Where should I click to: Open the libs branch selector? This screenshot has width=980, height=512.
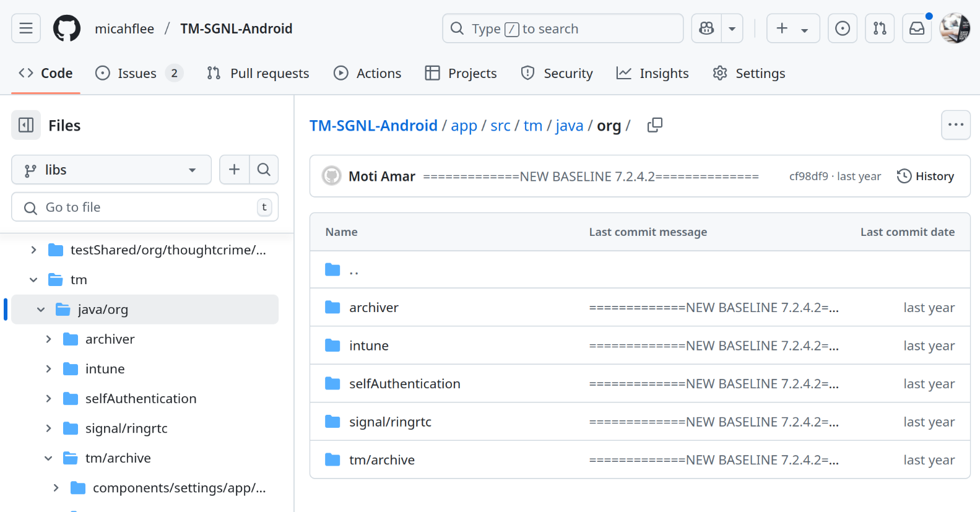pos(111,170)
